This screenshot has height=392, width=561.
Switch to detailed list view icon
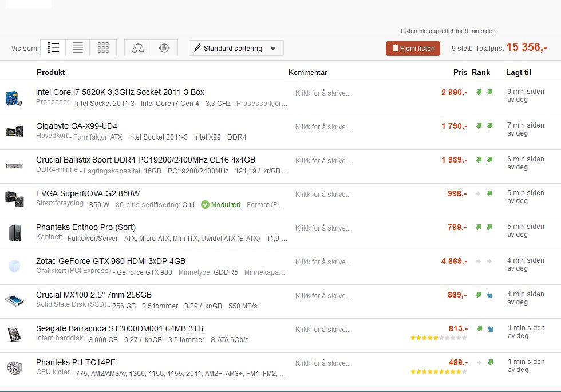coord(53,48)
